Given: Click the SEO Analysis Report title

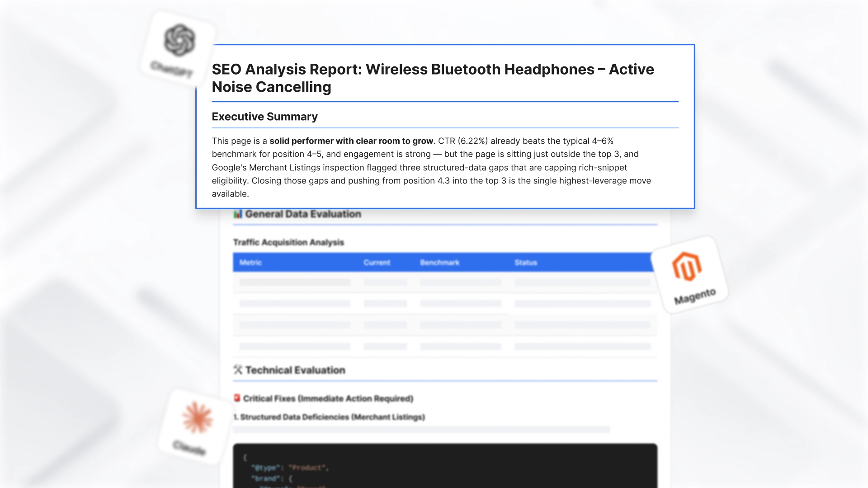Looking at the screenshot, I should 433,78.
